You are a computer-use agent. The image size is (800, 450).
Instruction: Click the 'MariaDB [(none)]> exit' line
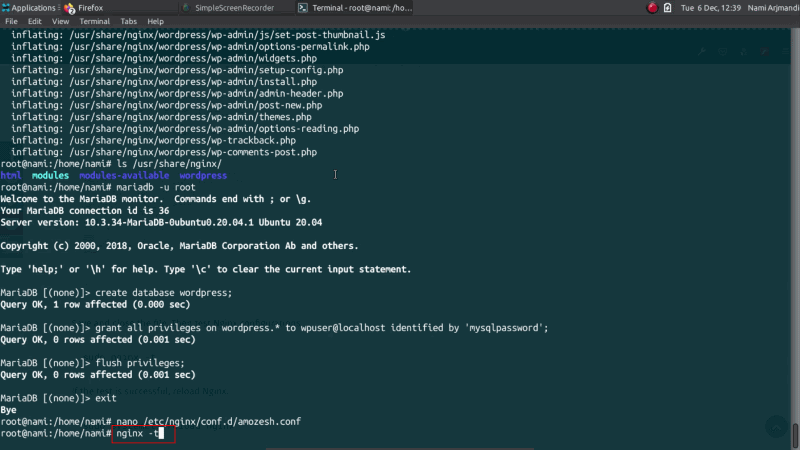pyautogui.click(x=58, y=398)
